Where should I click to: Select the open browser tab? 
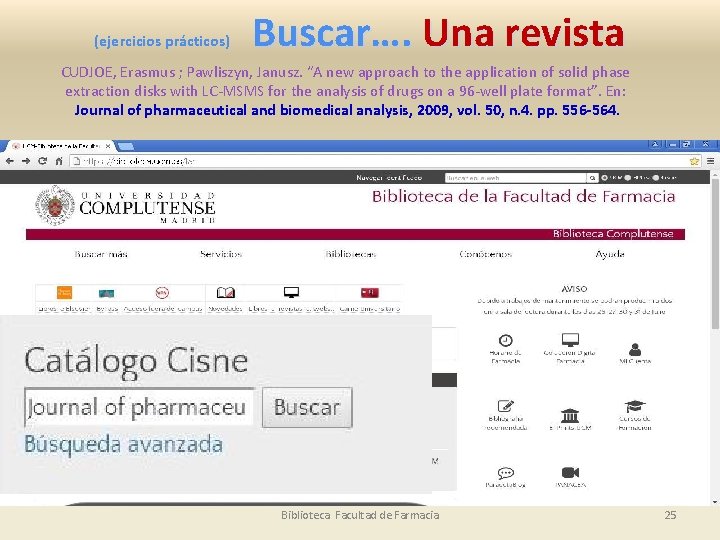pos(60,146)
